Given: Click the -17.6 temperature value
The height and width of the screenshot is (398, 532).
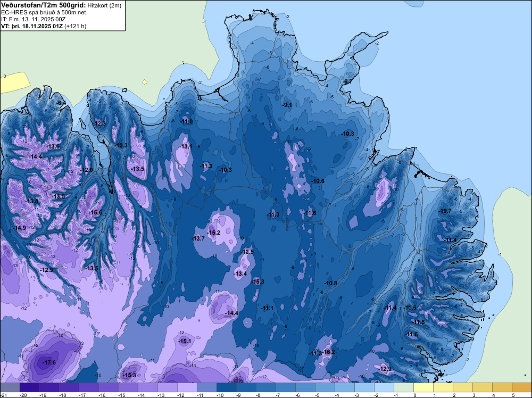Looking at the screenshot, I should 49,363.
